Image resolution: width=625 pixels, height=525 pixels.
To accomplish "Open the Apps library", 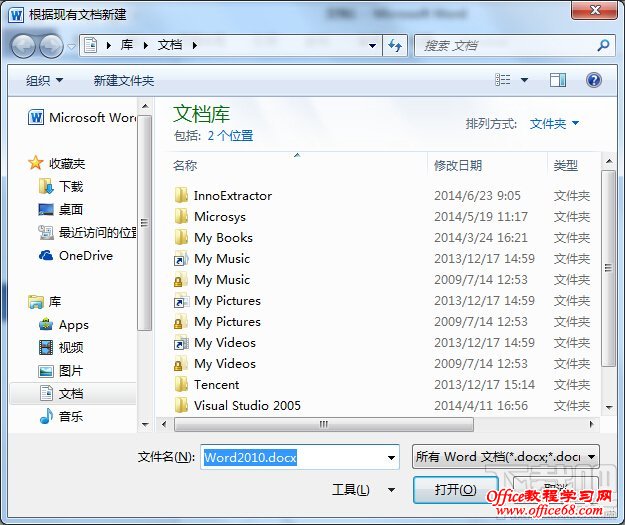I will [x=64, y=325].
